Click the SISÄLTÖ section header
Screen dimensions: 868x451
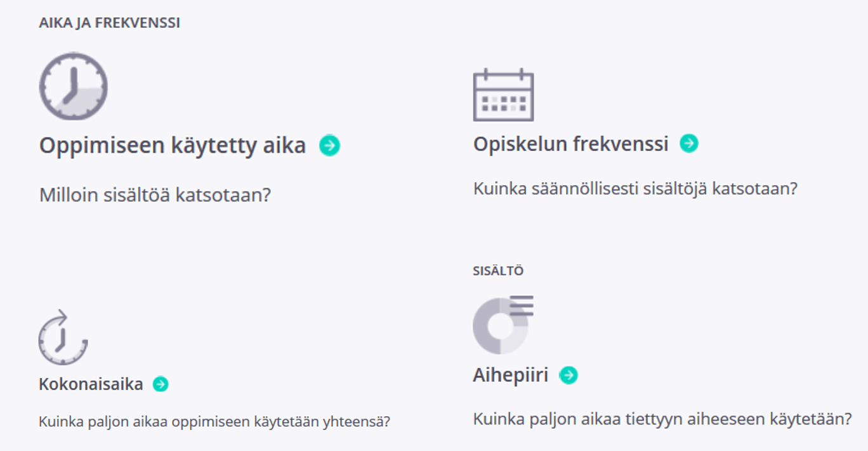coord(498,271)
